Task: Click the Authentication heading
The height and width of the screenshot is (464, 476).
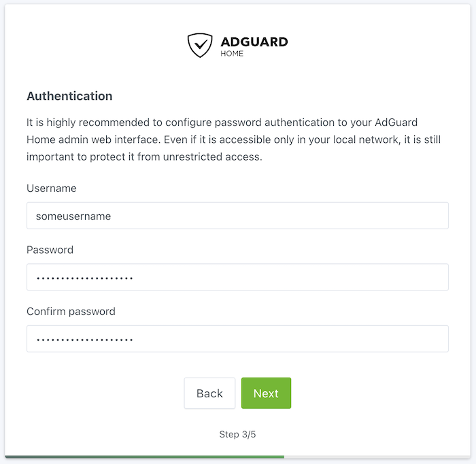Action: [x=69, y=96]
